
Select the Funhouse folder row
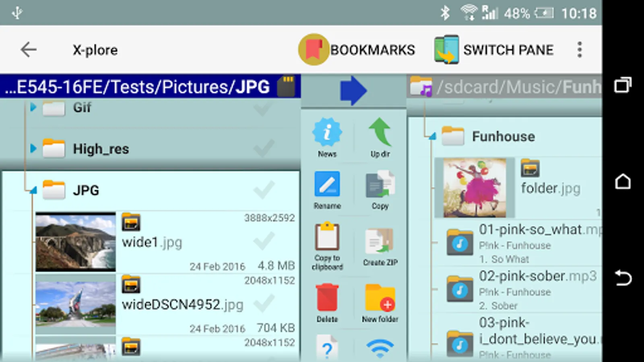(x=505, y=137)
